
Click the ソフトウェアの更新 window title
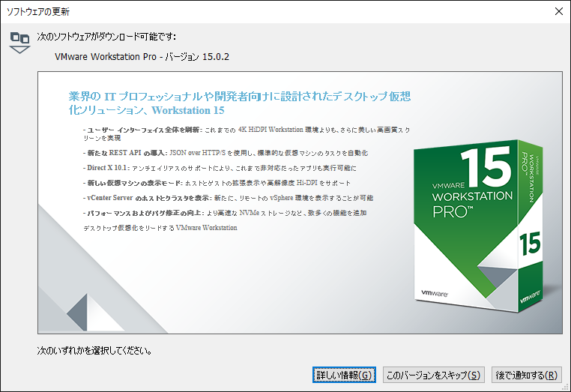[38, 12]
